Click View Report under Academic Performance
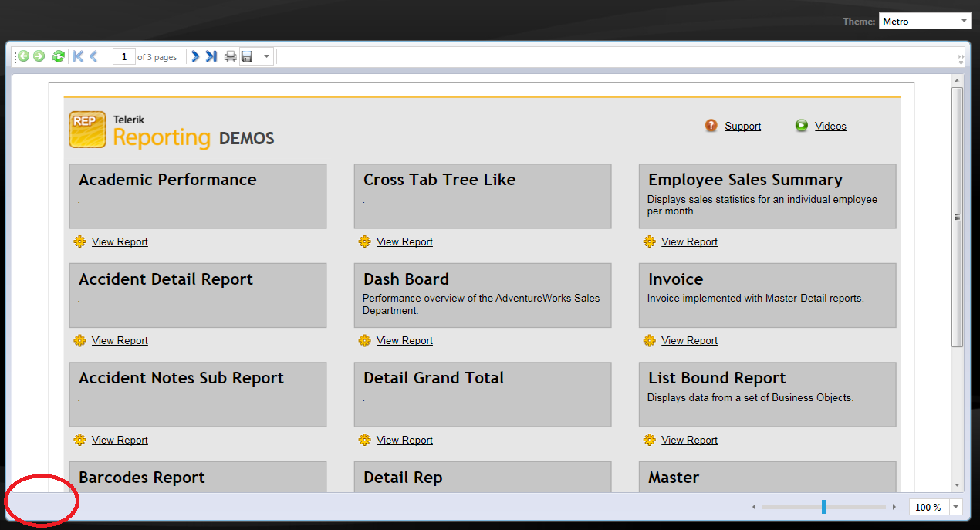 point(120,241)
